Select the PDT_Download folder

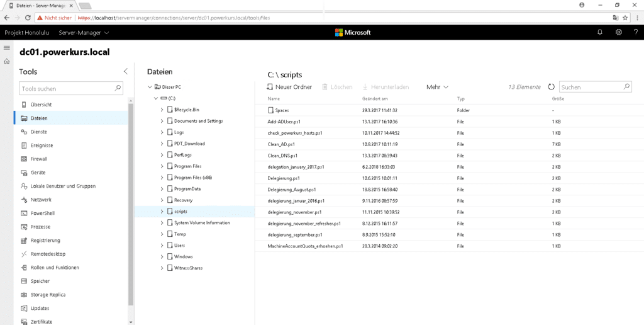[x=189, y=144]
